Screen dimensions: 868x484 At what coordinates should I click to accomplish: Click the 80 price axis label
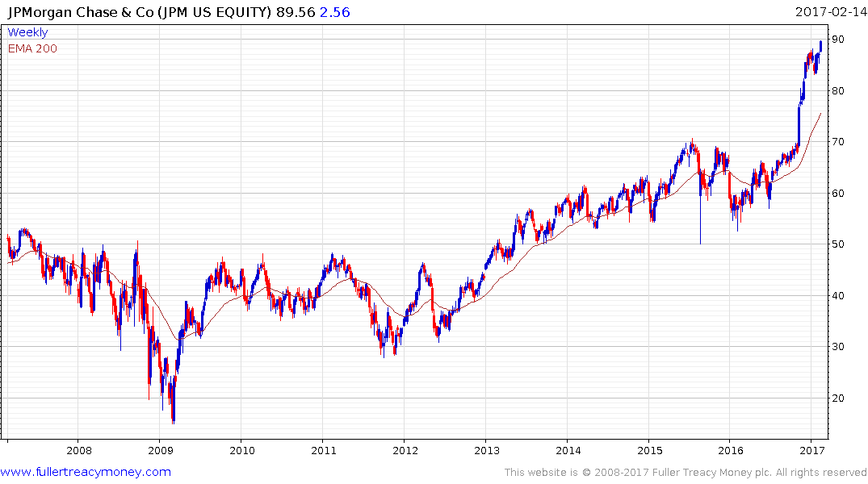tap(838, 90)
